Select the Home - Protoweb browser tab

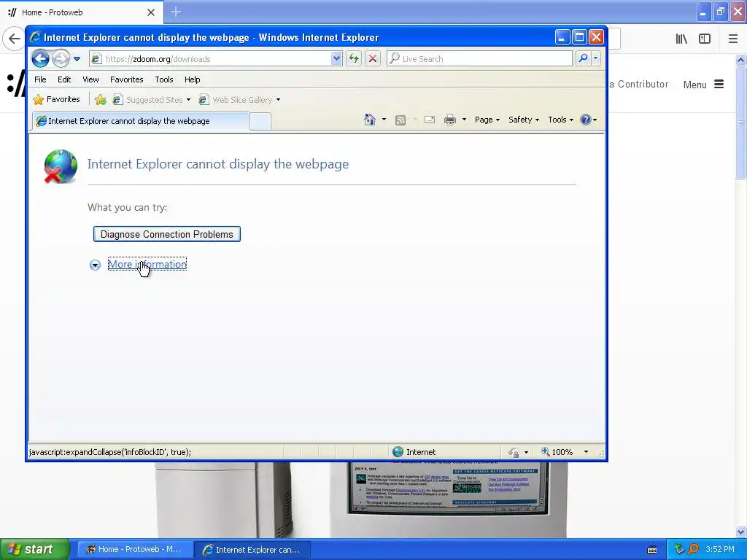(82, 12)
